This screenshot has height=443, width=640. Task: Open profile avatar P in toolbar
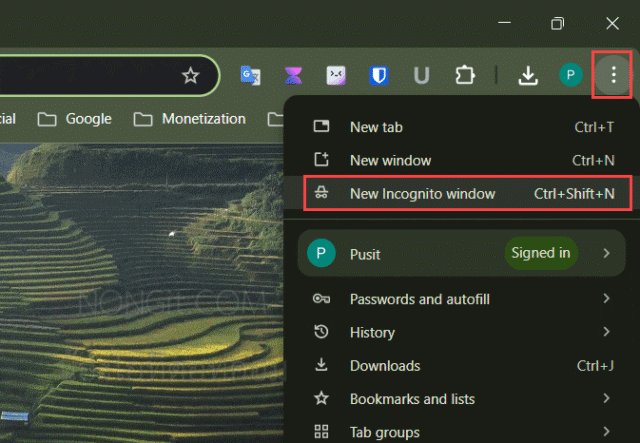[571, 75]
